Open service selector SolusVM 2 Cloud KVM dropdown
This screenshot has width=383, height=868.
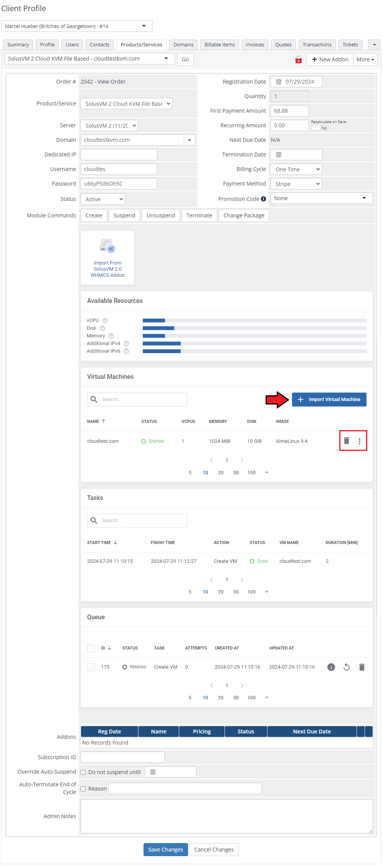tap(90, 59)
